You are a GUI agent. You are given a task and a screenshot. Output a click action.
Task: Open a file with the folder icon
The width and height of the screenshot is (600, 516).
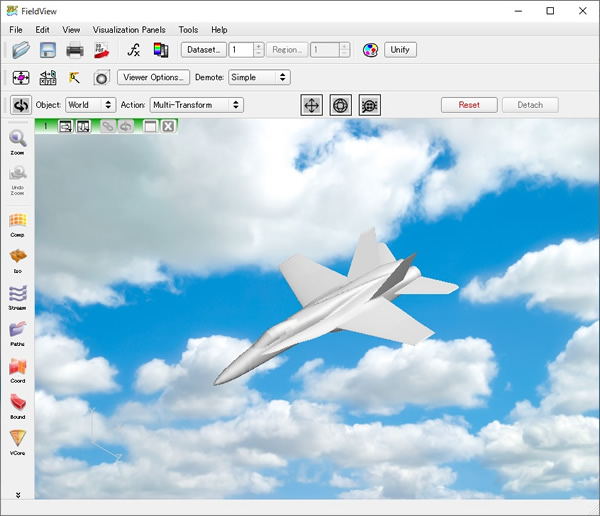coord(20,50)
